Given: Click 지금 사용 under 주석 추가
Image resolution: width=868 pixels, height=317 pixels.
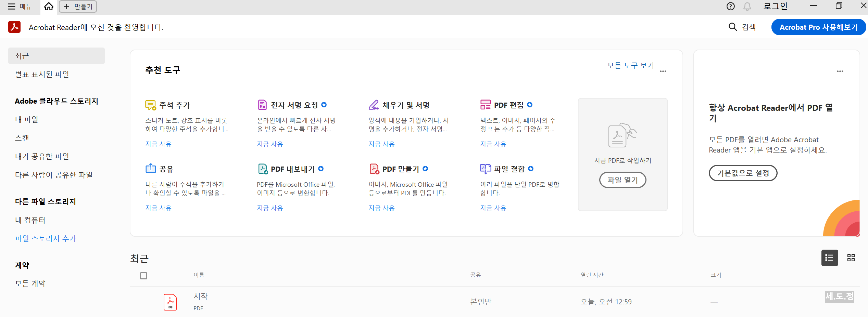Looking at the screenshot, I should pyautogui.click(x=158, y=144).
